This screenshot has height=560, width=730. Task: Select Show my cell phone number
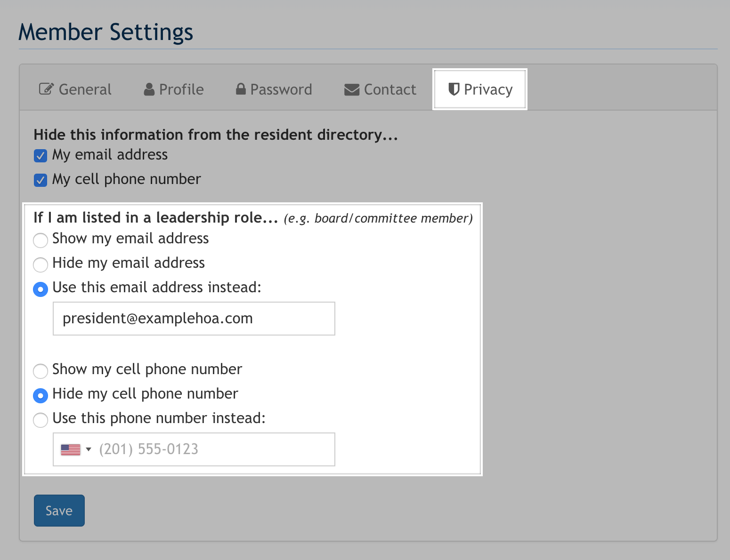click(x=41, y=371)
